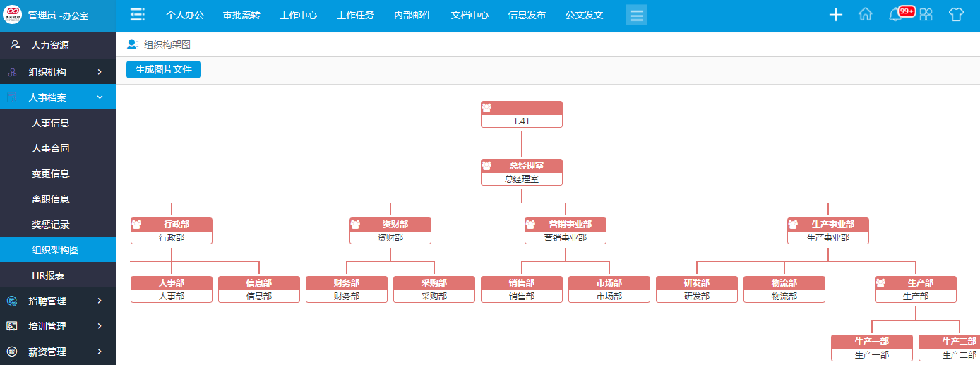The image size is (980, 365).
Task: Select the 总经理室 org chart node
Action: [521, 172]
